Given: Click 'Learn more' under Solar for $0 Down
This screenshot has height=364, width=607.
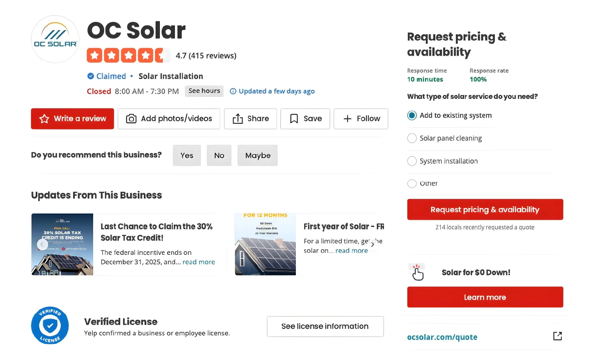Looking at the screenshot, I should tap(485, 297).
